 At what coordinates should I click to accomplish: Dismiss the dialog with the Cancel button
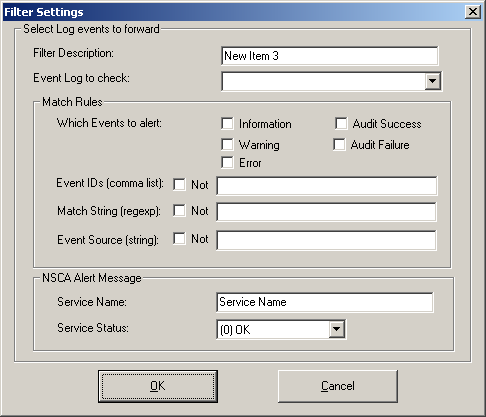(338, 386)
